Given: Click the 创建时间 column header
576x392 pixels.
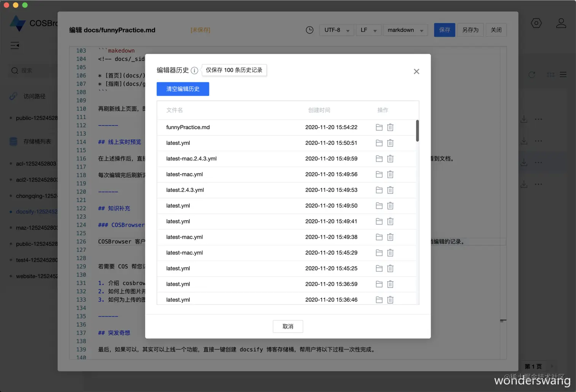Looking at the screenshot, I should [x=319, y=110].
